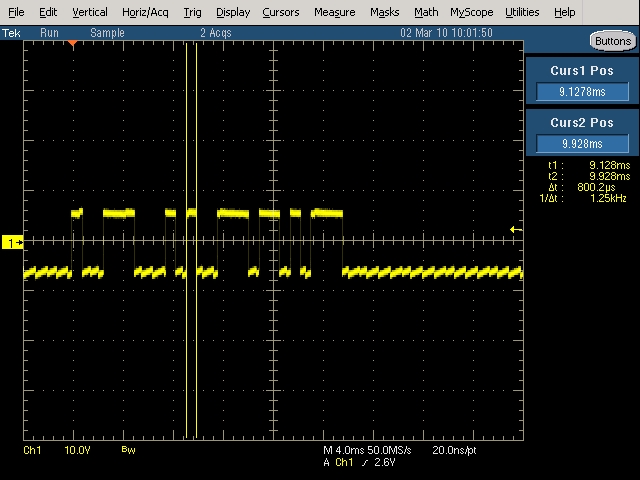Select the left vertical cursor line

tap(187, 240)
